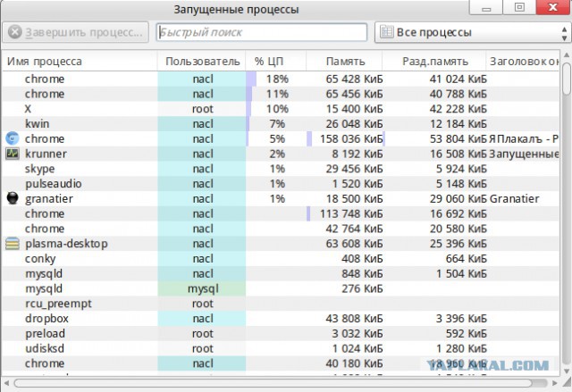
Task: Click the krunner system monitor icon
Action: pyautogui.click(x=13, y=154)
